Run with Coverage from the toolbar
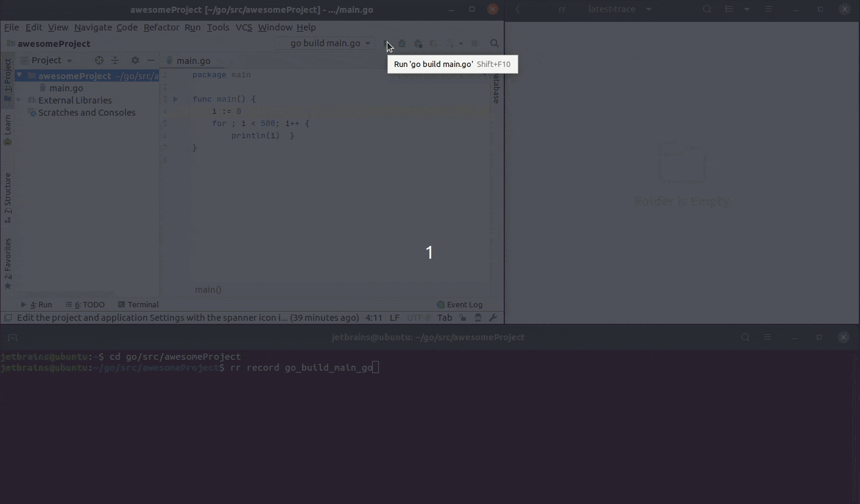Viewport: 860px width, 504px height. (x=418, y=44)
